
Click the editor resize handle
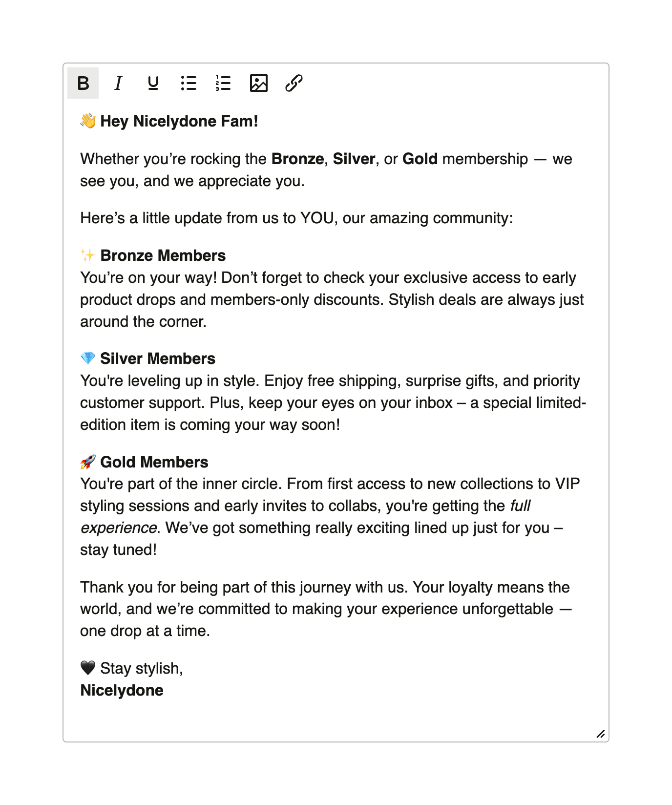(601, 734)
